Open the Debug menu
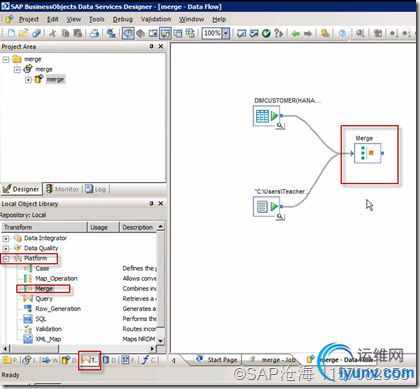This screenshot has height=389, width=420. point(123,19)
